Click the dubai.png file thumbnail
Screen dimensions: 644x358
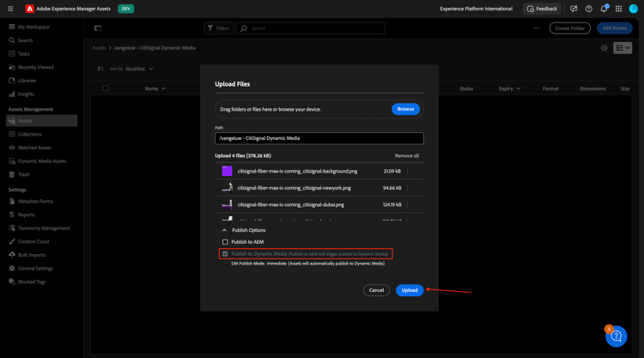228,204
